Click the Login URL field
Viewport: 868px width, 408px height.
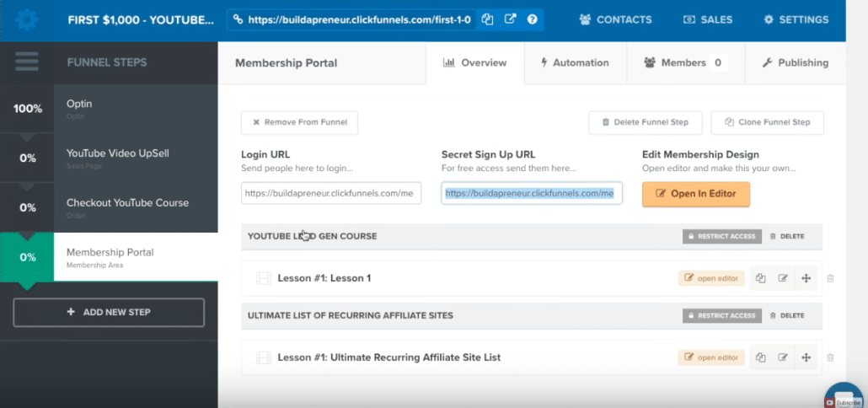click(331, 193)
